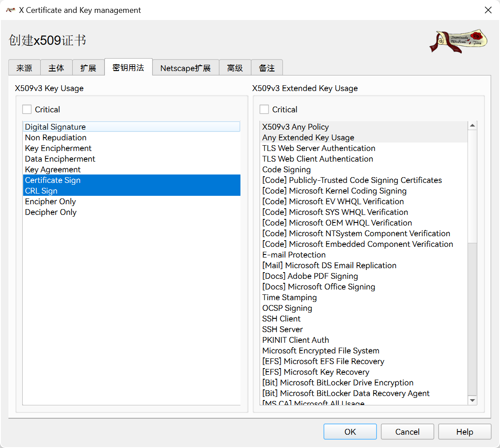Select Microsoft Embedded Component Verification
The image size is (500, 448).
click(x=364, y=244)
